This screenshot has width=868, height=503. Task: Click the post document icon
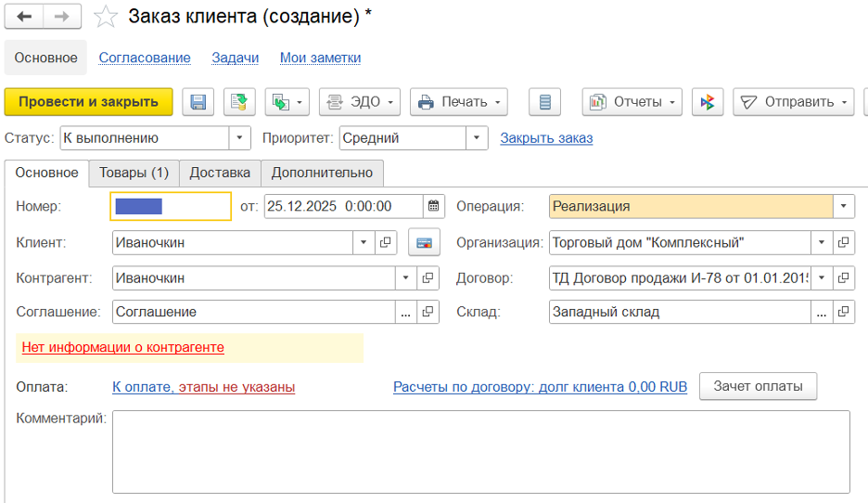click(x=239, y=102)
